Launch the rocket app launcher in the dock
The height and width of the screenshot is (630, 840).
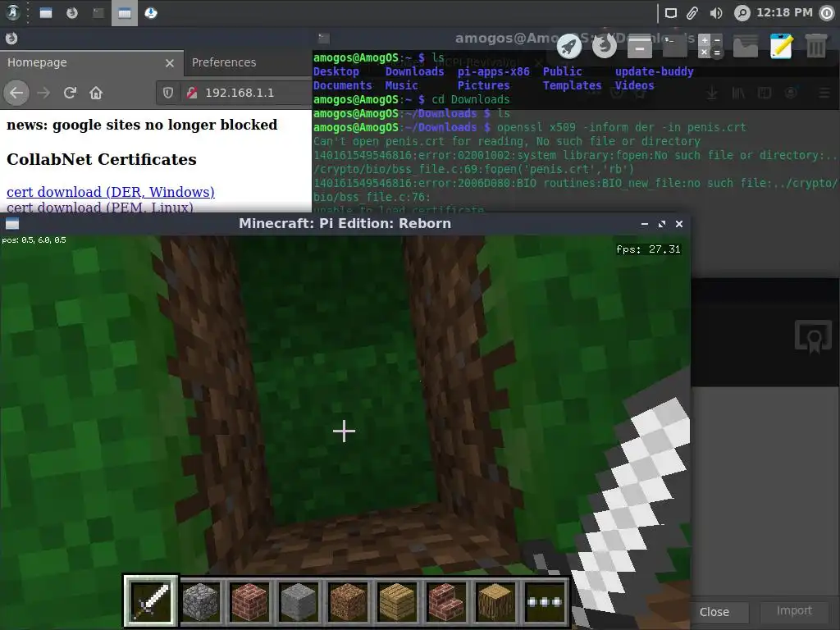(569, 46)
